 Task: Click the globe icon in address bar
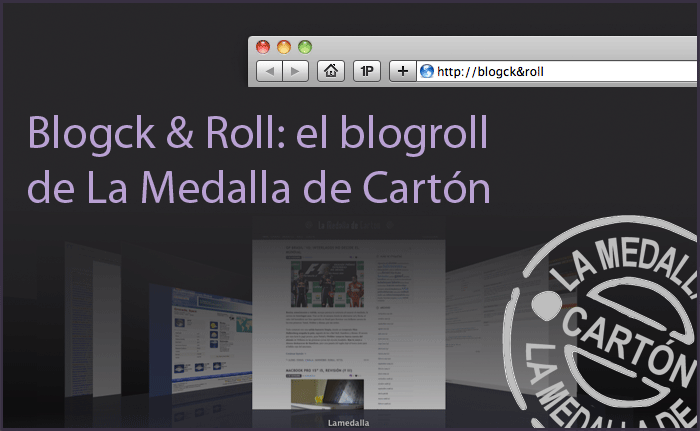427,71
